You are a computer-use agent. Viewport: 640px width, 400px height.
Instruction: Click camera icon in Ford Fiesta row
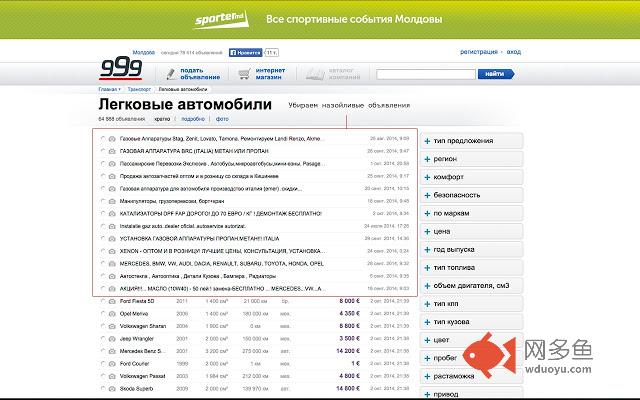[x=112, y=301]
